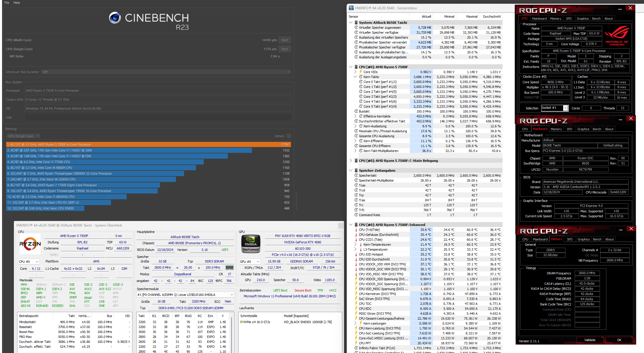Open About tab in CPU-Z Memory timings window

pos(609,239)
